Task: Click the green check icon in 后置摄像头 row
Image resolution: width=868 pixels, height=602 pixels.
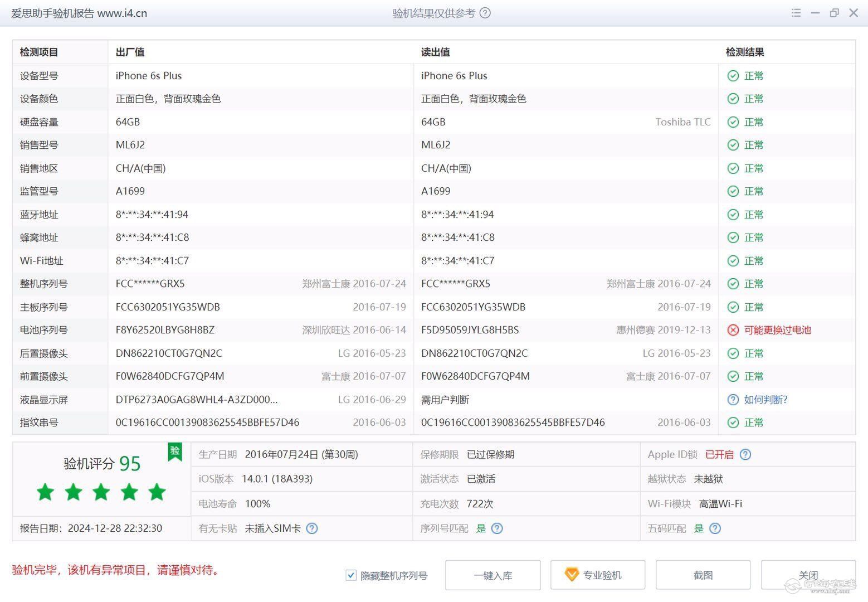Action: 733,353
